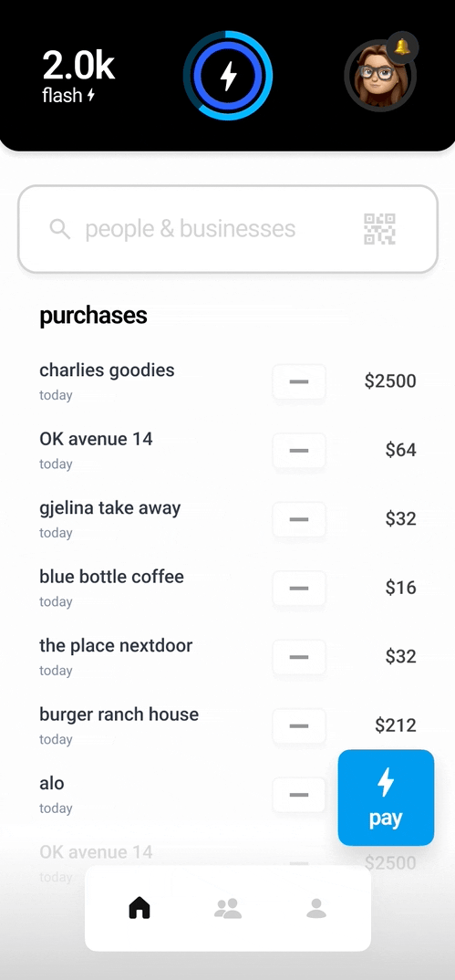Tap minus button for the place nextdoor
Screen dimensions: 455x980
[299, 656]
